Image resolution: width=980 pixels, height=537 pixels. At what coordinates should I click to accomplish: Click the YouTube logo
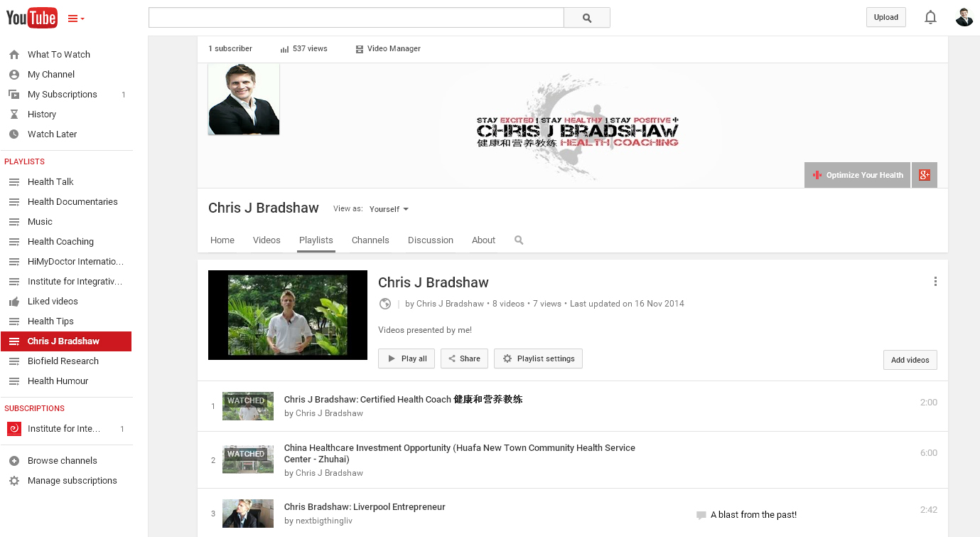32,18
